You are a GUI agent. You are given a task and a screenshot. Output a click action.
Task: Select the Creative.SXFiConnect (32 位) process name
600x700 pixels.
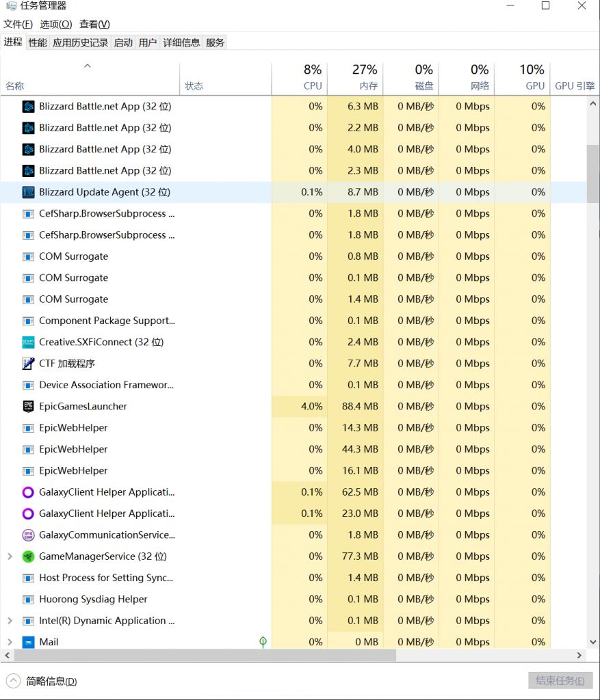pos(101,342)
